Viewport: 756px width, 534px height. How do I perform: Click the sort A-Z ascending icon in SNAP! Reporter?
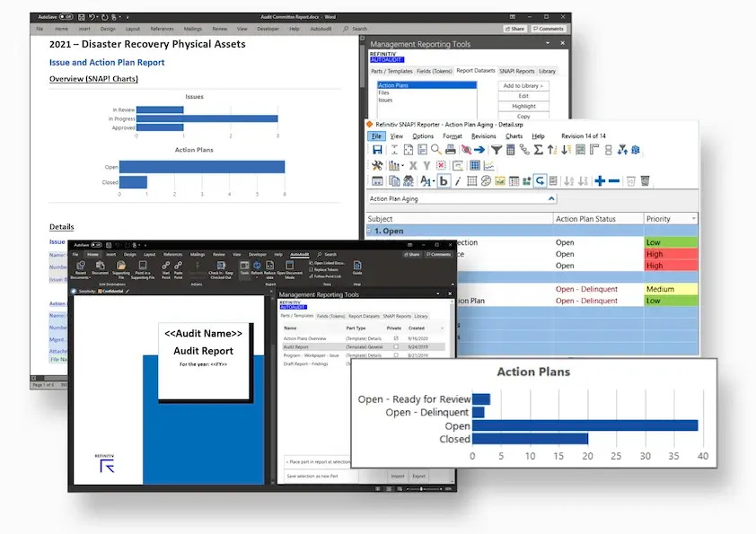[x=569, y=181]
